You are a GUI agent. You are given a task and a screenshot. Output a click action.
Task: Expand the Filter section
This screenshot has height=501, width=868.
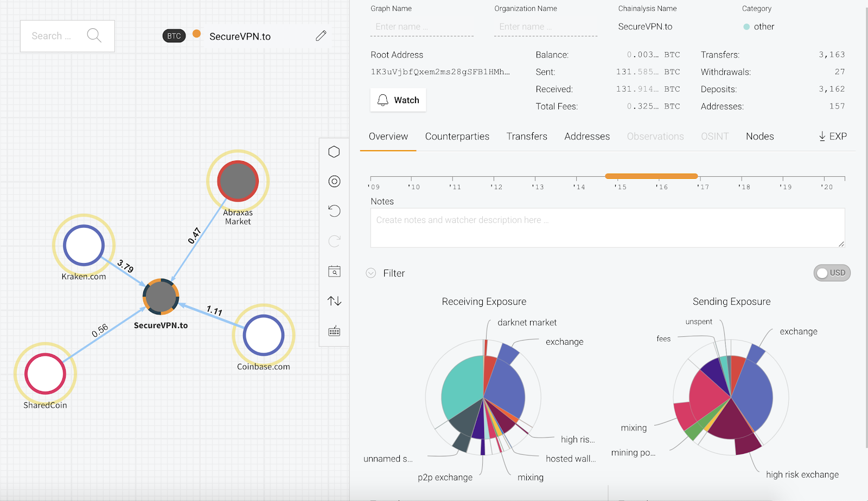point(371,273)
